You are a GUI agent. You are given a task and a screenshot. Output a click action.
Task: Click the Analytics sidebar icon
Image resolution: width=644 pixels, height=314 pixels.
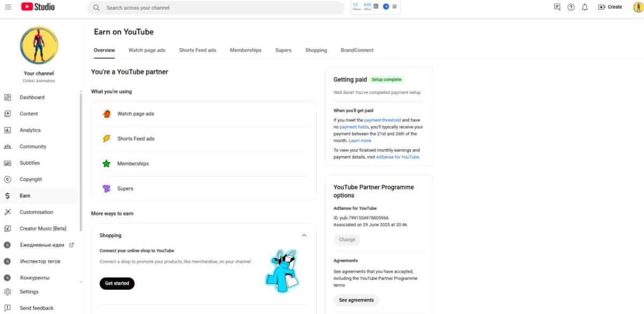coord(8,130)
